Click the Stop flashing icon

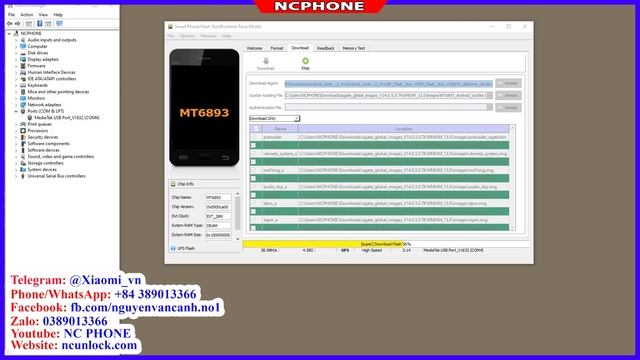[x=305, y=61]
